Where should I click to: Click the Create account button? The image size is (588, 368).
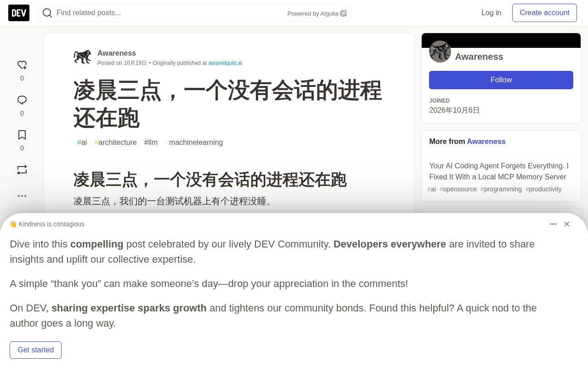pyautogui.click(x=544, y=13)
